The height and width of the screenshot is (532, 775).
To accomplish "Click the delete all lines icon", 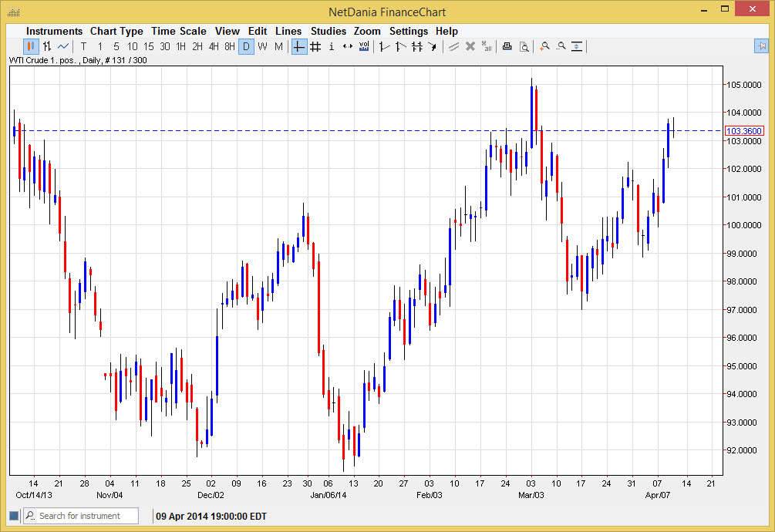I will [x=487, y=46].
